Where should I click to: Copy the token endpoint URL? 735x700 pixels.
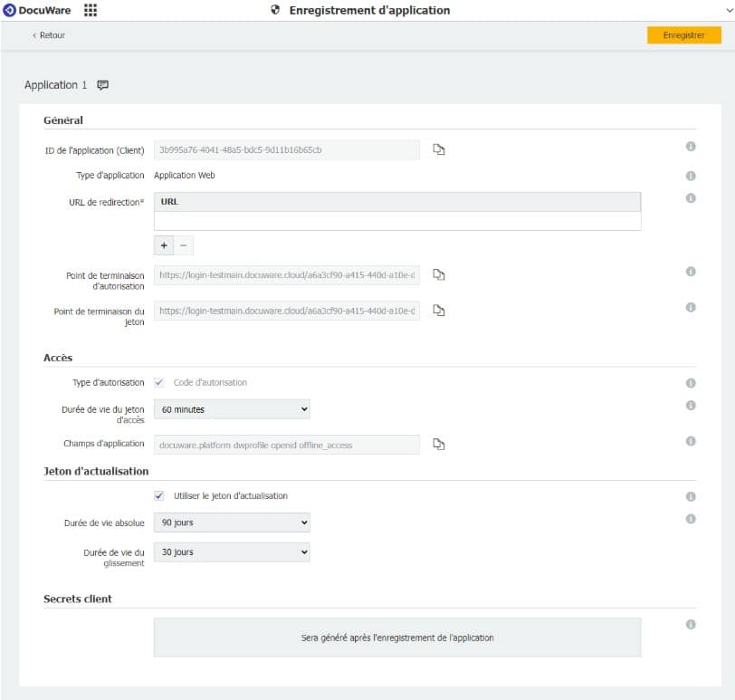(x=439, y=311)
